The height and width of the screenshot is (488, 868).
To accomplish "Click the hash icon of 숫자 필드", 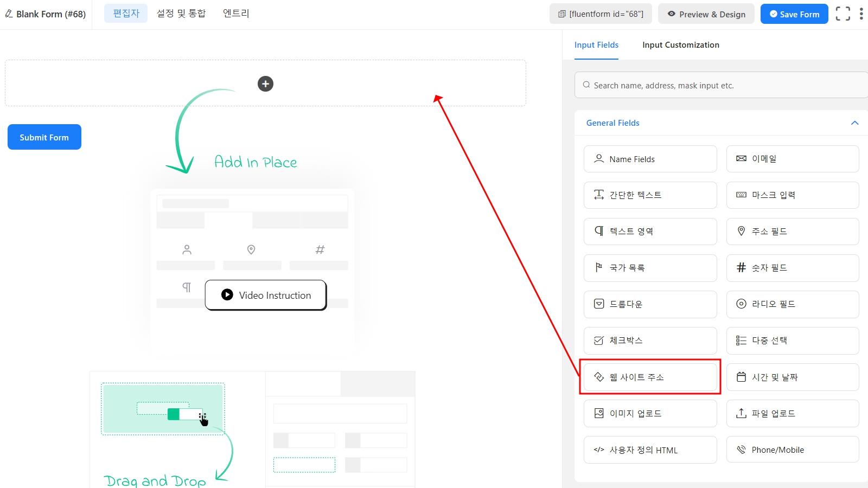I will pos(741,267).
